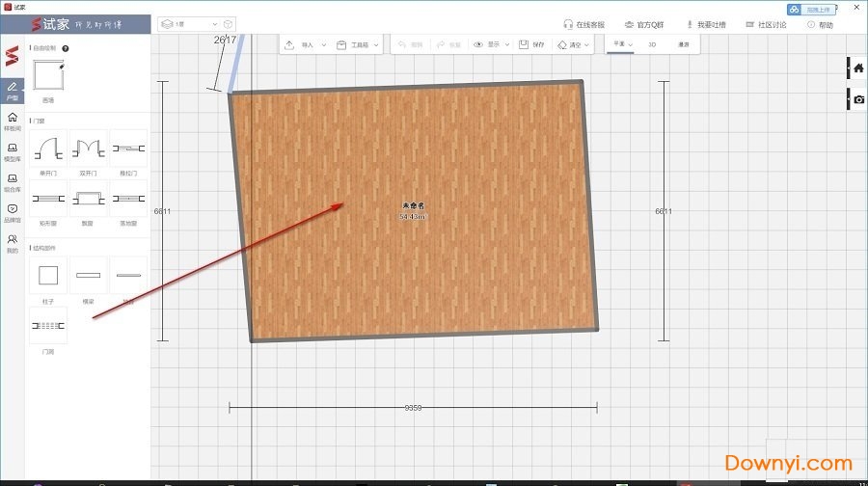The width and height of the screenshot is (868, 486).
Task: Open 模型库 in the left sidebar
Action: tap(12, 152)
